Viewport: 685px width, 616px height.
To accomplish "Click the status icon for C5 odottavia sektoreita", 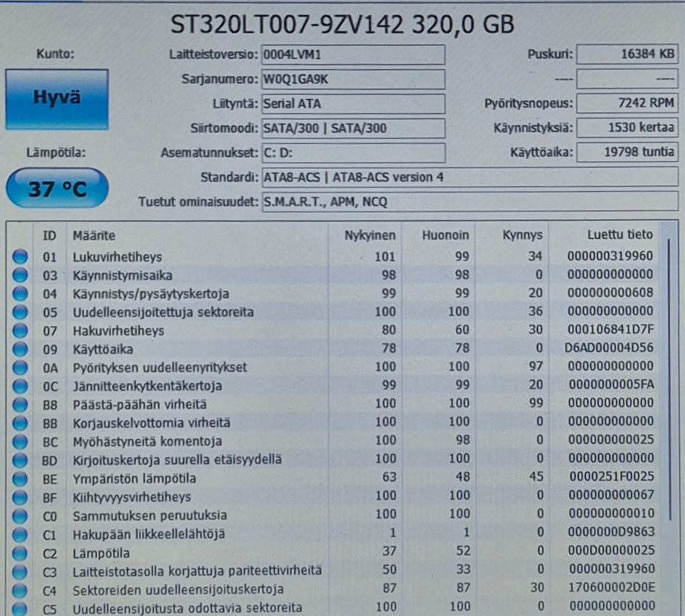I will [20, 607].
